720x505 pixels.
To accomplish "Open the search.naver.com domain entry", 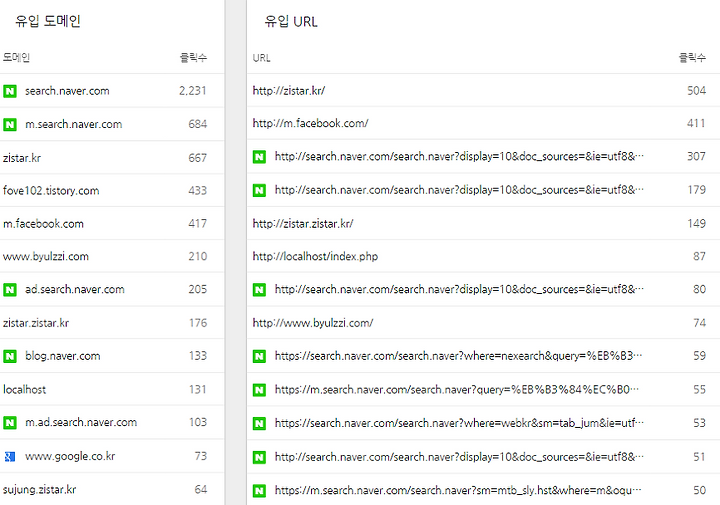I will coord(67,91).
